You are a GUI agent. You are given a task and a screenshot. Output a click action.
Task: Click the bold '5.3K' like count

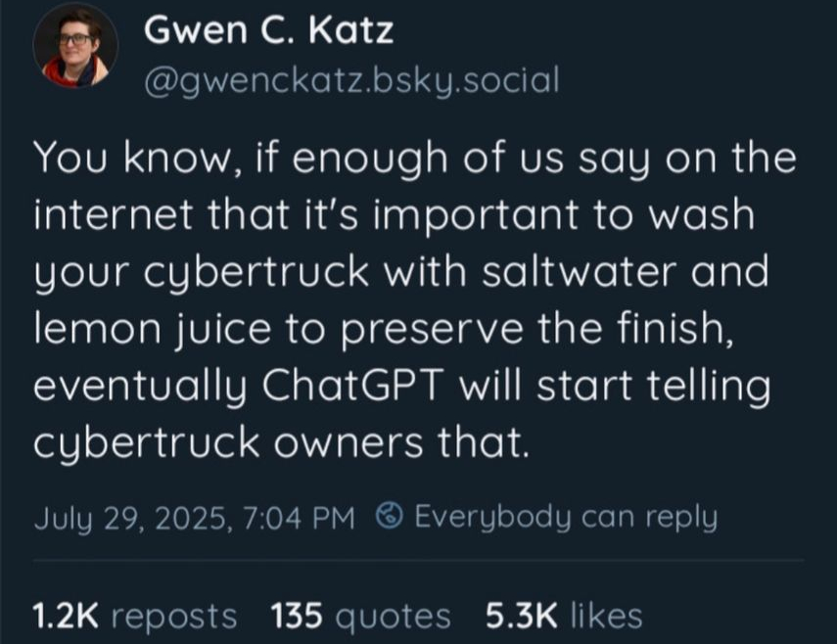(520, 616)
